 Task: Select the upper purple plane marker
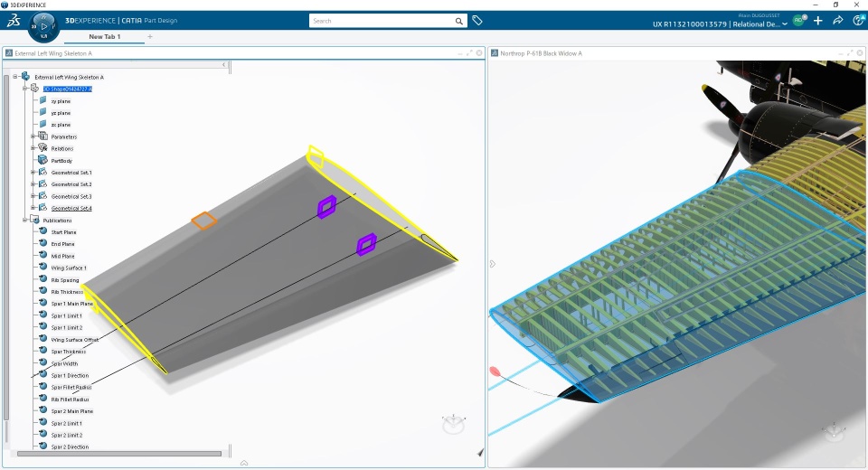pos(326,206)
